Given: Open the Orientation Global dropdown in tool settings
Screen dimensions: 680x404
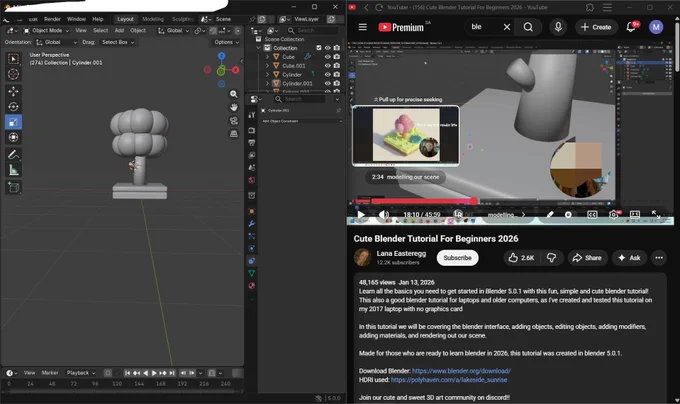Looking at the screenshot, I should (56, 42).
